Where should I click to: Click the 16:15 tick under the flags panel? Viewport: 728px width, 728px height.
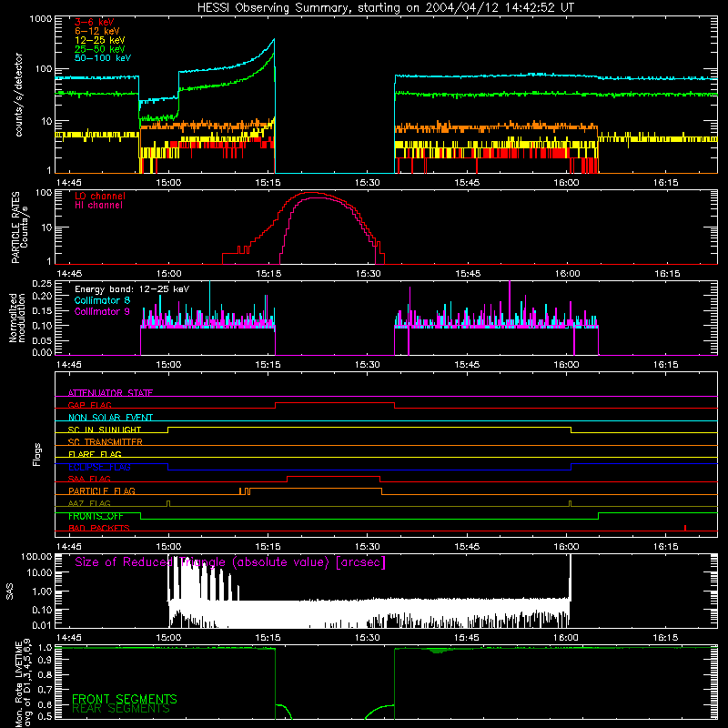pyautogui.click(x=666, y=547)
